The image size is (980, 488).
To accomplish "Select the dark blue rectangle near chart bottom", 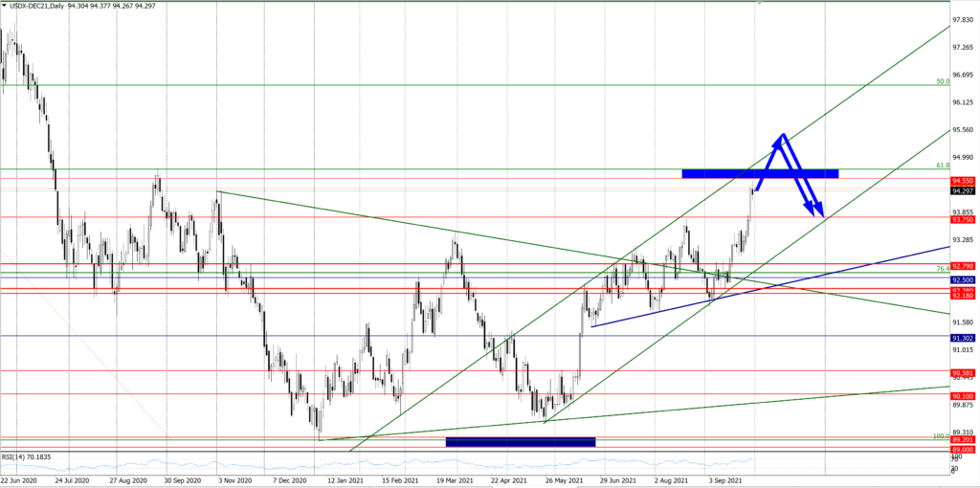I will point(521,441).
